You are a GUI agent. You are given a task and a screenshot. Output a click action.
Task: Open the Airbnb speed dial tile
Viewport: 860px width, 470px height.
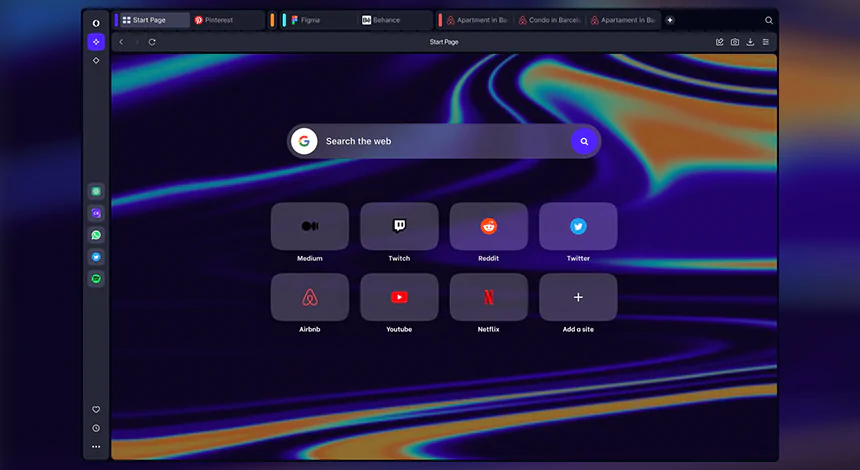[x=310, y=297]
